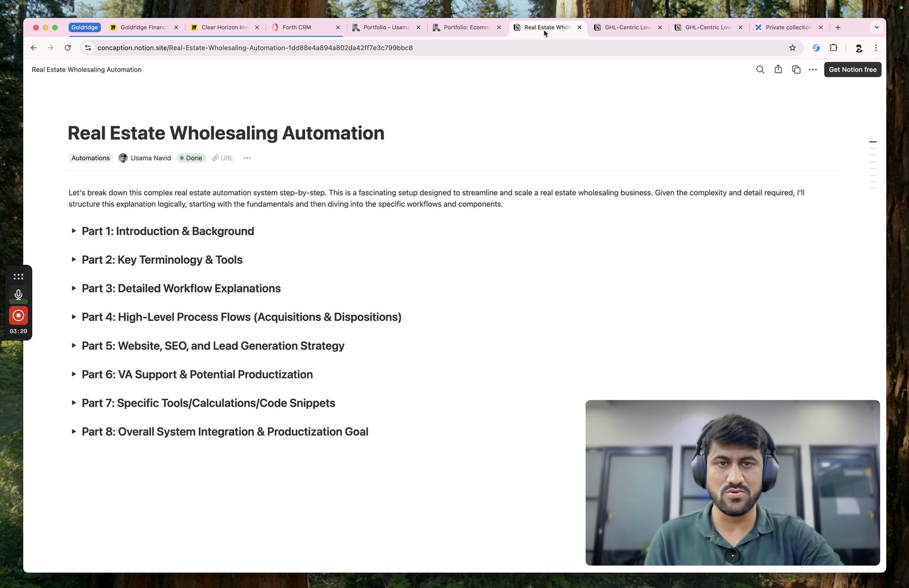Expand Part 3: Detailed Workflow Explanations
909x588 pixels.
click(x=74, y=289)
